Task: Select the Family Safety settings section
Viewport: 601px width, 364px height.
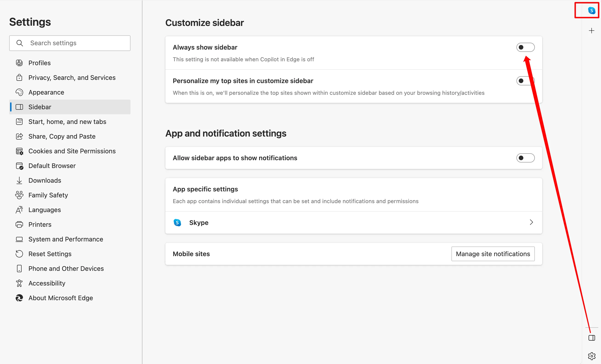Action: [x=48, y=195]
